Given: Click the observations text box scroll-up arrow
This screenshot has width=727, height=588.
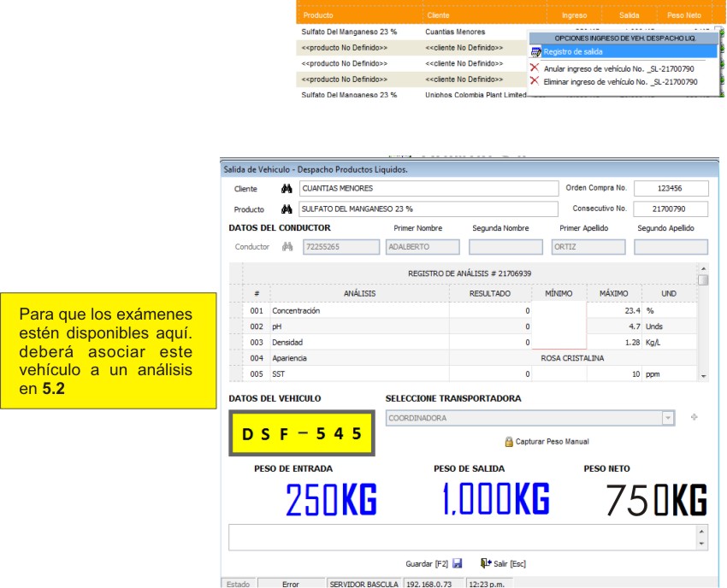Looking at the screenshot, I should [701, 532].
